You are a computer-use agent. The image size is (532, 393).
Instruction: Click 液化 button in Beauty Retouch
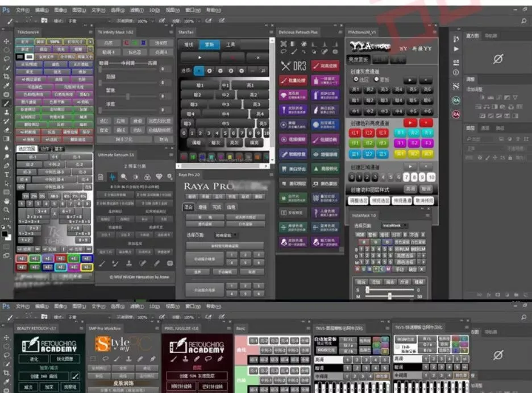34,359
